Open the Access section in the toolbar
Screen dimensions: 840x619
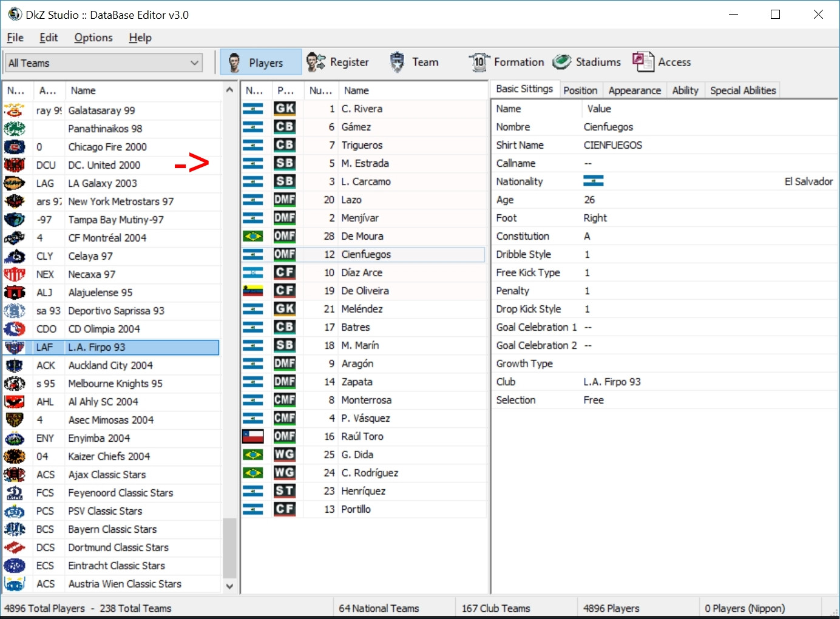[x=662, y=62]
